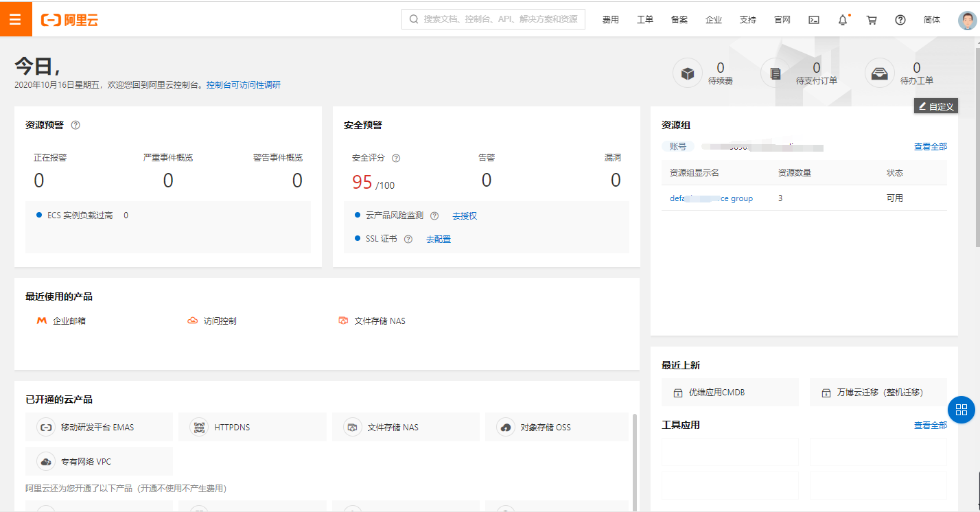
Task: Open 控制台可访问性调研 link
Action: pyautogui.click(x=244, y=85)
